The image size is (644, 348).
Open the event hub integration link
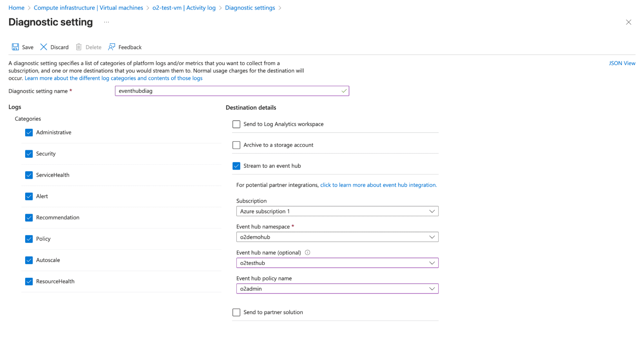tap(378, 185)
